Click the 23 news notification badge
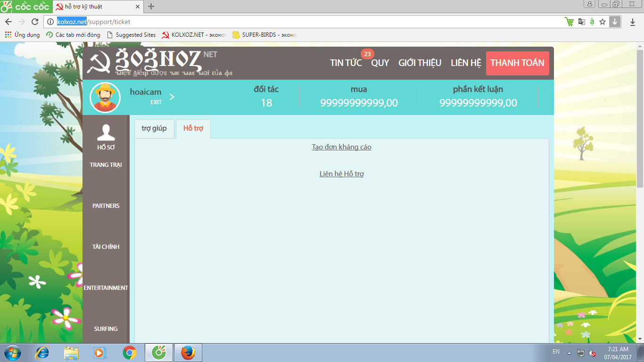The width and height of the screenshot is (644, 362). click(x=367, y=54)
